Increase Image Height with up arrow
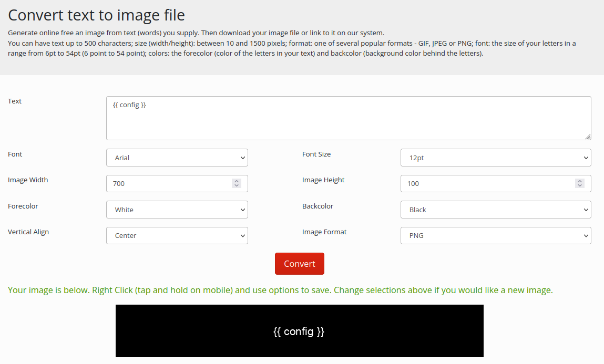Screen dimensions: 604x364 coord(580,181)
